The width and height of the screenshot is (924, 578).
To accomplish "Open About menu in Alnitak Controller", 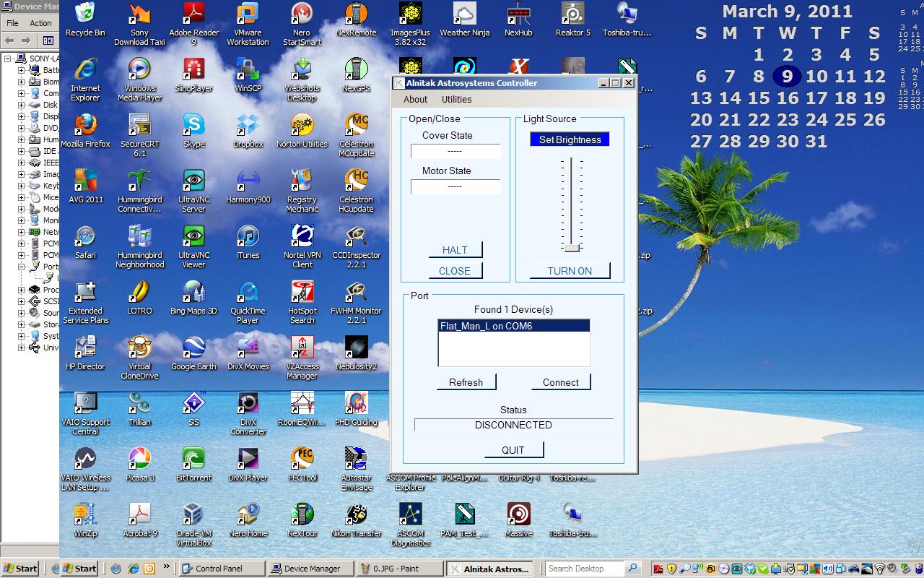I will pyautogui.click(x=415, y=100).
